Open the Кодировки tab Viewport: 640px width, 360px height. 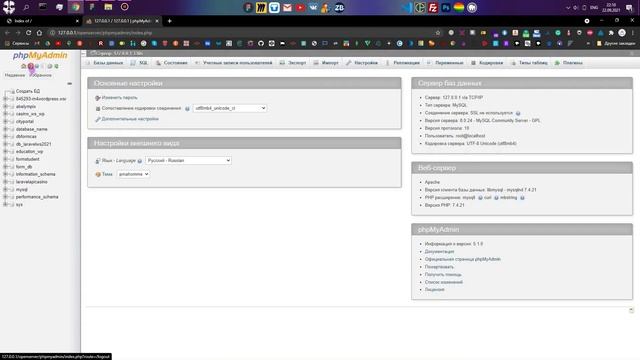(487, 63)
